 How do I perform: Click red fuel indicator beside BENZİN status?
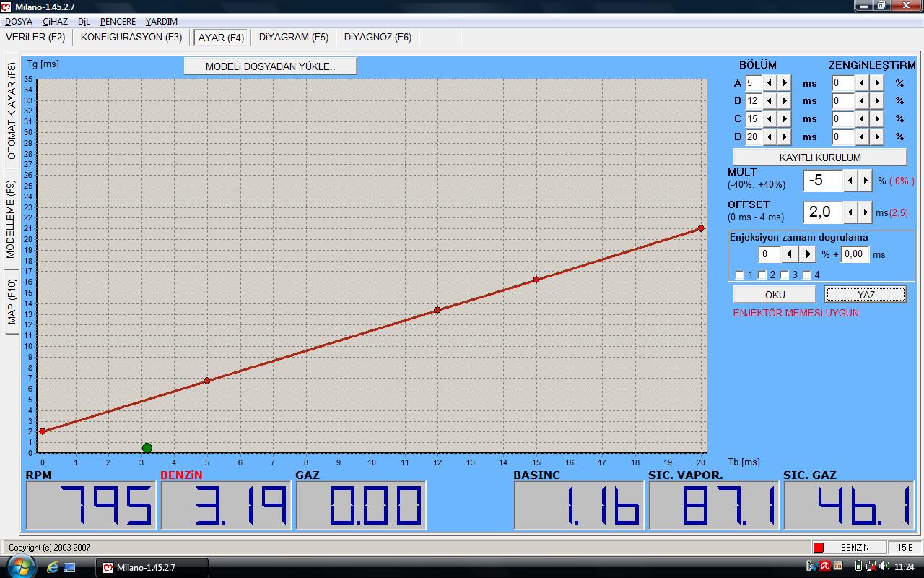[x=819, y=548]
